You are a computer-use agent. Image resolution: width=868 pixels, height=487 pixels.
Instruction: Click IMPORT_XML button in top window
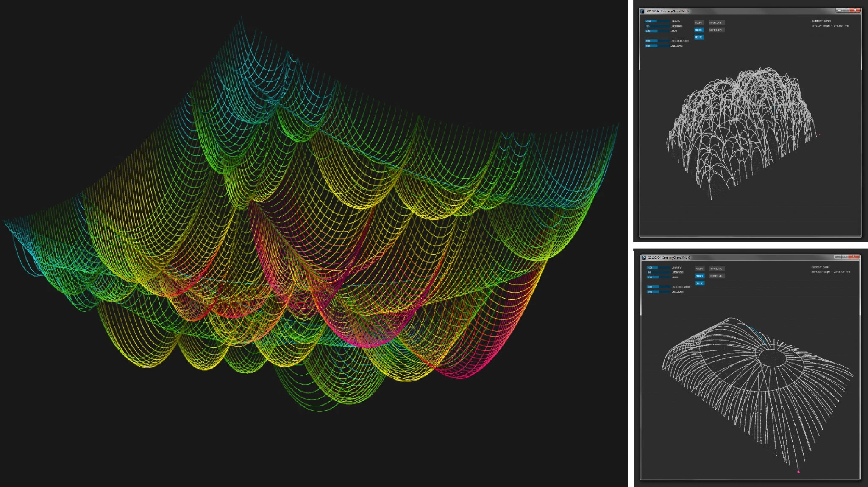pos(716,22)
